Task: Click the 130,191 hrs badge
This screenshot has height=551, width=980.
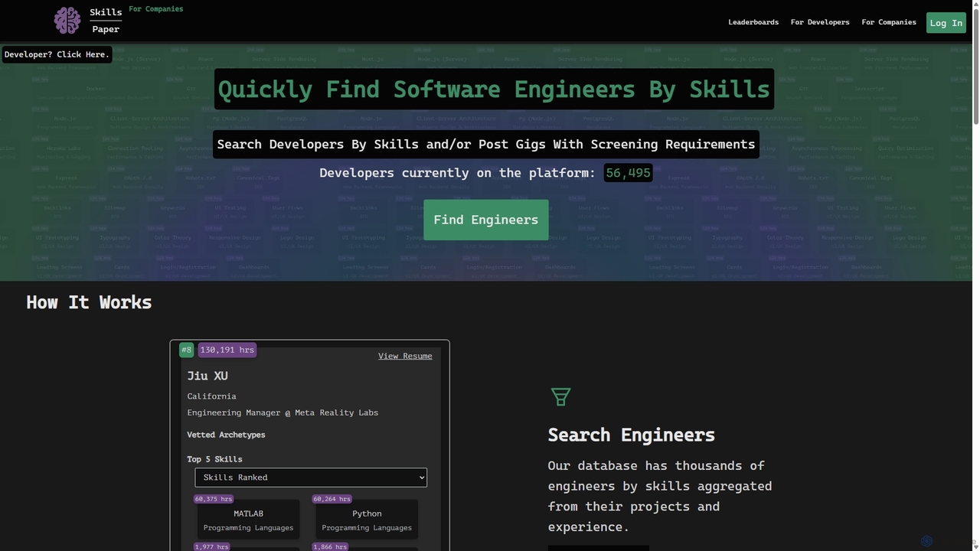Action: coord(227,350)
